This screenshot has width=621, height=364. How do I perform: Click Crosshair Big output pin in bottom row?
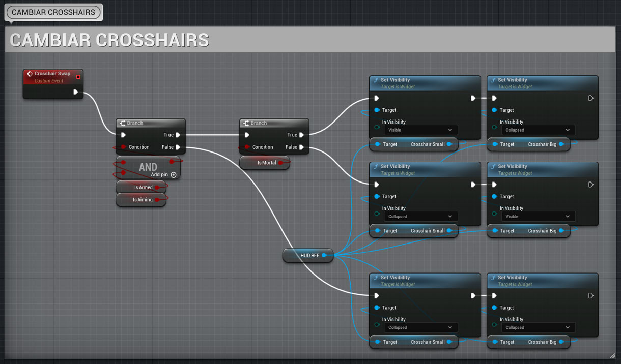point(561,342)
